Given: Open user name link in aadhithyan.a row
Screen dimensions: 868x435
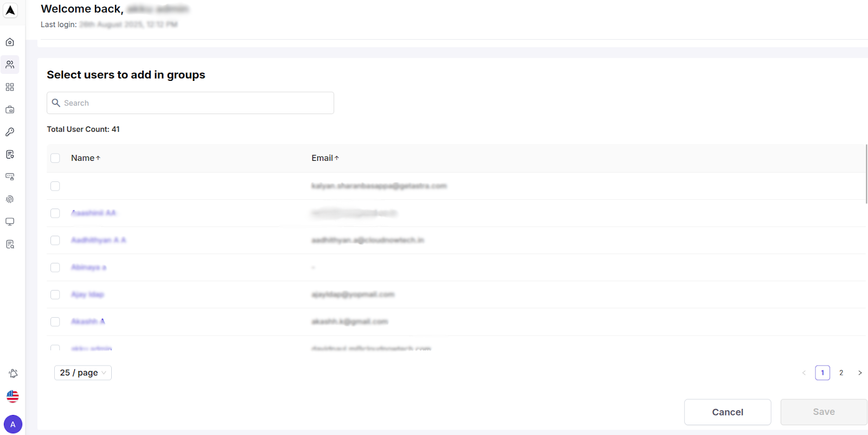Looking at the screenshot, I should click(x=98, y=240).
